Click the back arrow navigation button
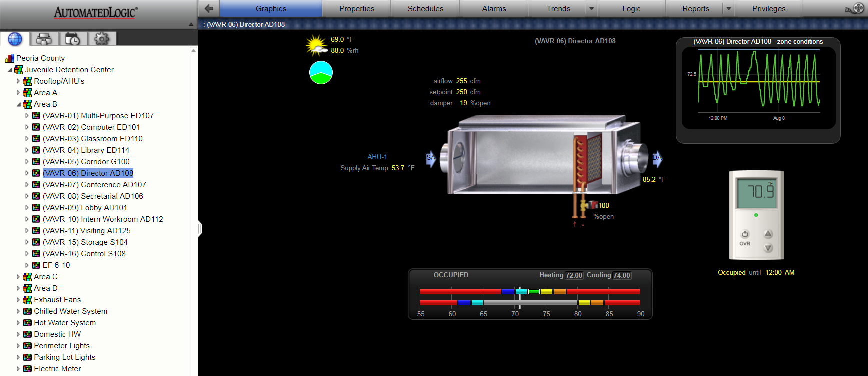Image resolution: width=868 pixels, height=376 pixels. pyautogui.click(x=209, y=8)
